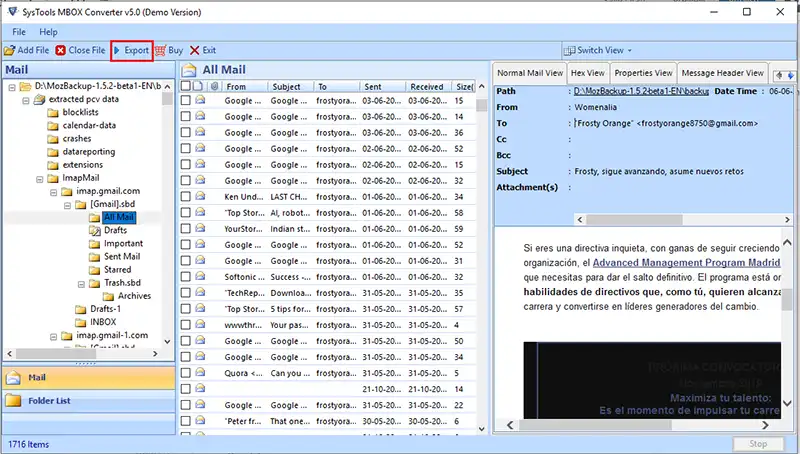Click the attachment paperclip column header icon
Image resolution: width=800 pixels, height=454 pixels.
pyautogui.click(x=214, y=87)
